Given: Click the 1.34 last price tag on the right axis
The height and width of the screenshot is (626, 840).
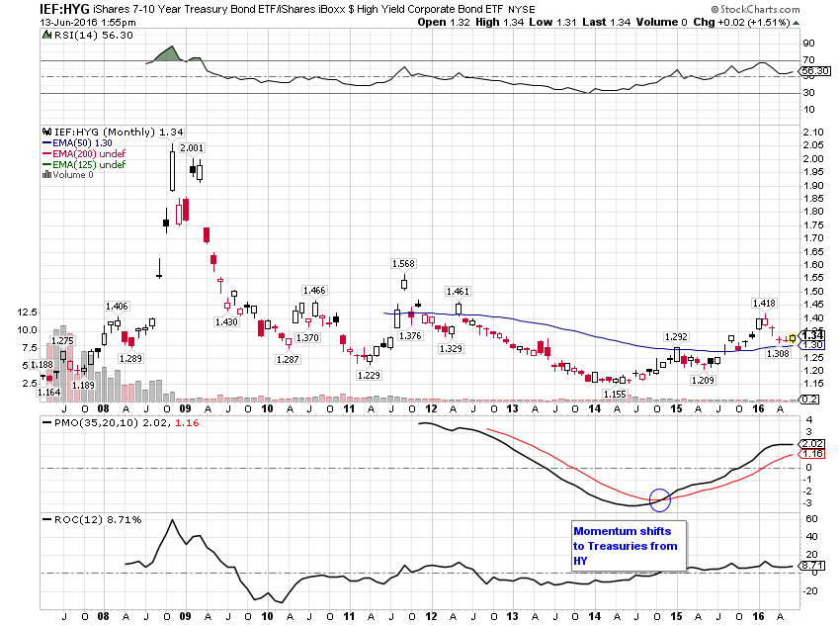Looking at the screenshot, I should coord(813,335).
